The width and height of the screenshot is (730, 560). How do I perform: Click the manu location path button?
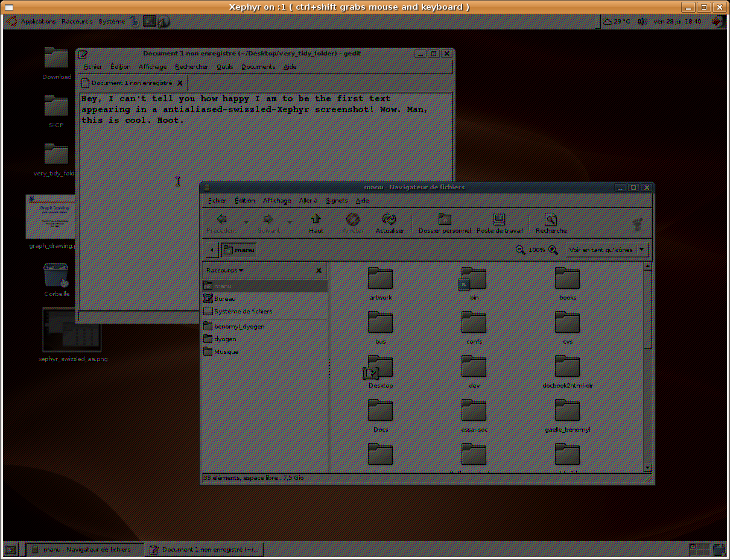(238, 250)
